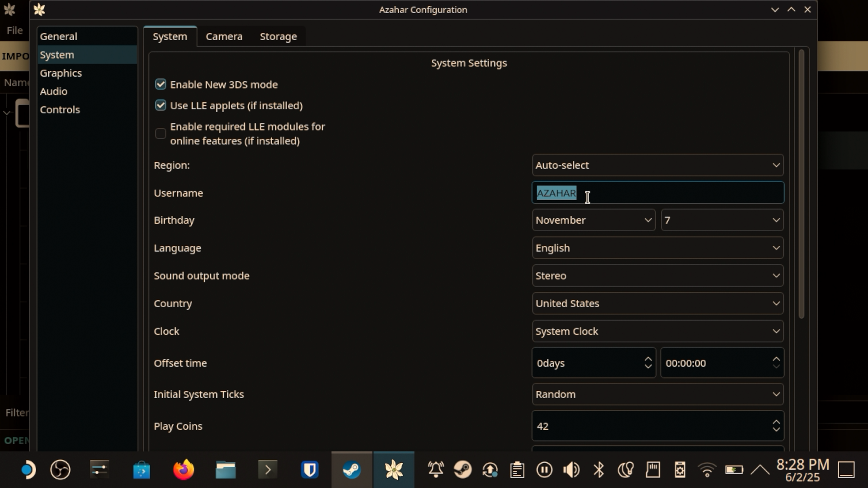
Task: Open the Region dropdown
Action: pyautogui.click(x=658, y=165)
